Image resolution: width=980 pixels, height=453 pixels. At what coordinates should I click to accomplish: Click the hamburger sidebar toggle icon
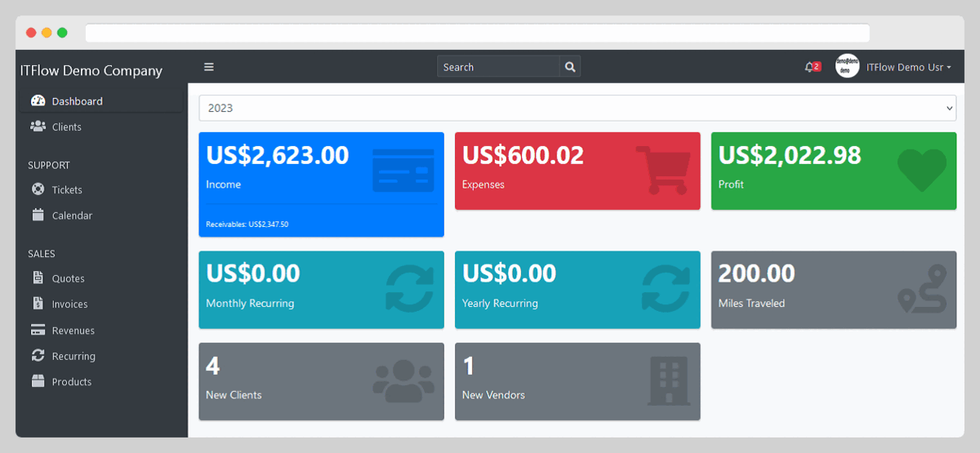point(209,67)
